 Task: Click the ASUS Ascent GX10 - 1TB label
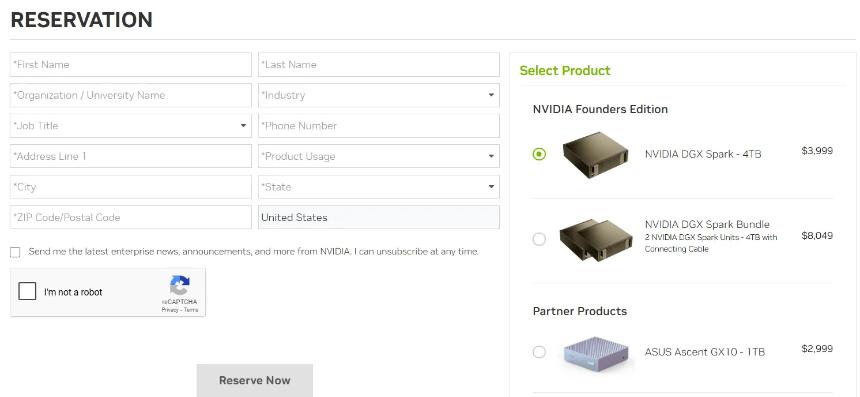point(705,352)
